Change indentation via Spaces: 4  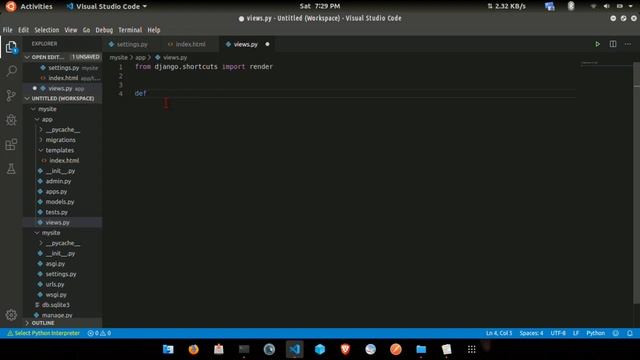(531, 333)
